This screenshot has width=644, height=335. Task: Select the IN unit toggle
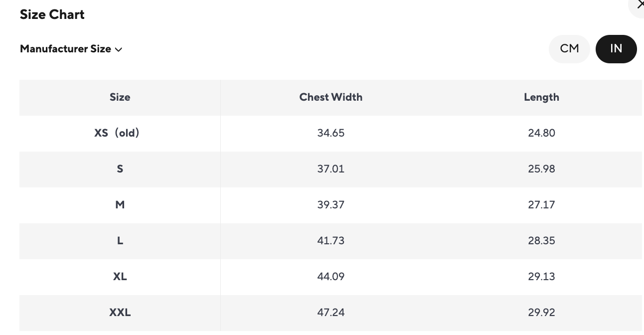click(616, 49)
